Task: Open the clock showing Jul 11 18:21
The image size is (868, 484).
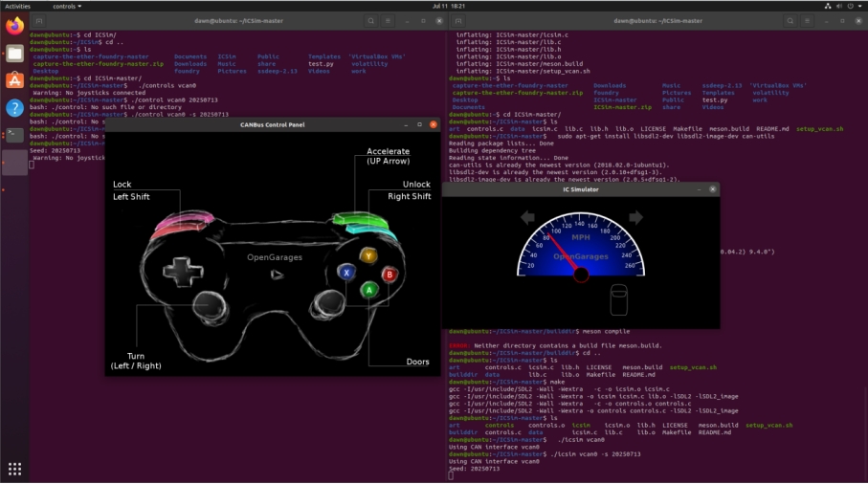Action: pyautogui.click(x=449, y=6)
